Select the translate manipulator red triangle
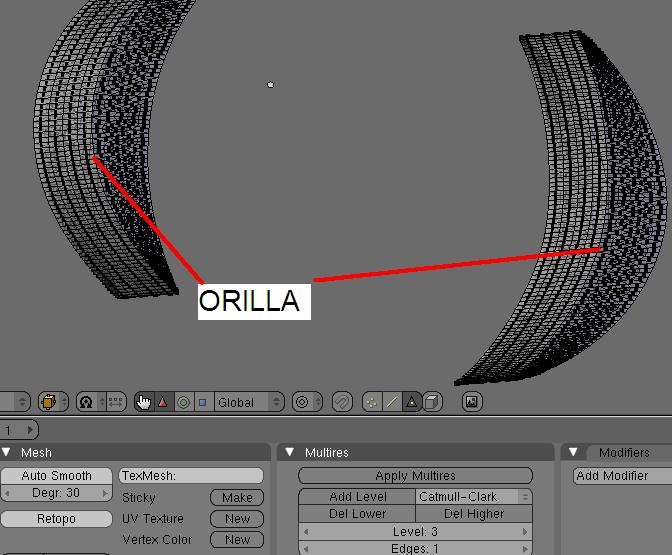Screen dimensions: 672x555 point(163,402)
